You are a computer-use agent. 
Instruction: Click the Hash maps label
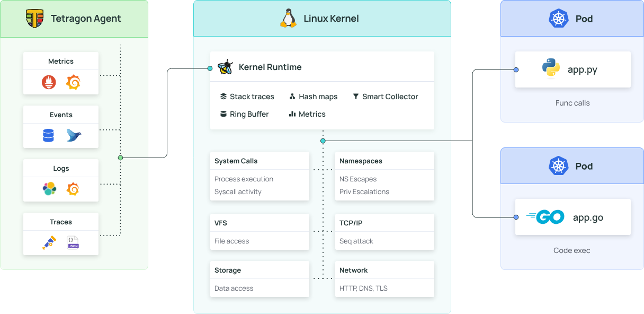[x=318, y=97]
